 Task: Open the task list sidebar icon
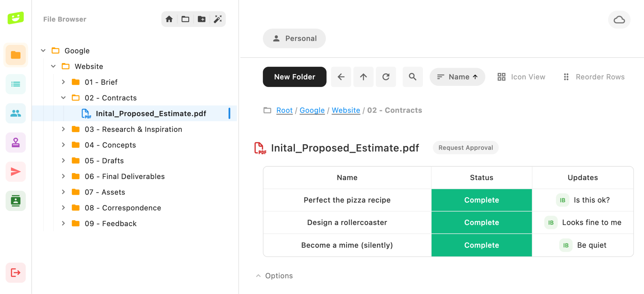click(15, 84)
